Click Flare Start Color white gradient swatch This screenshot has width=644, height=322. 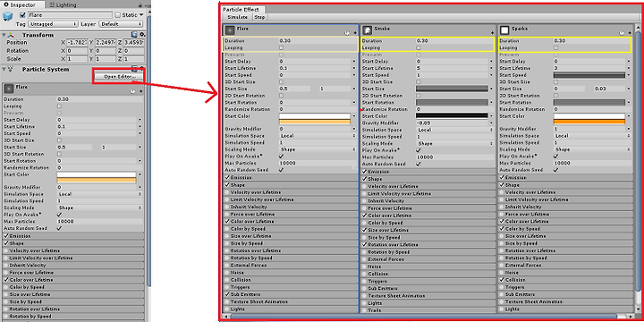point(315,116)
